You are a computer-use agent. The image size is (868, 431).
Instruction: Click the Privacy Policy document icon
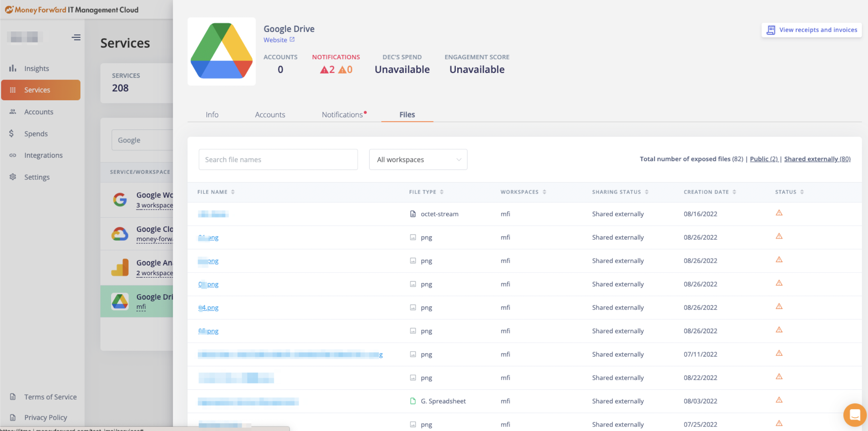(x=13, y=417)
